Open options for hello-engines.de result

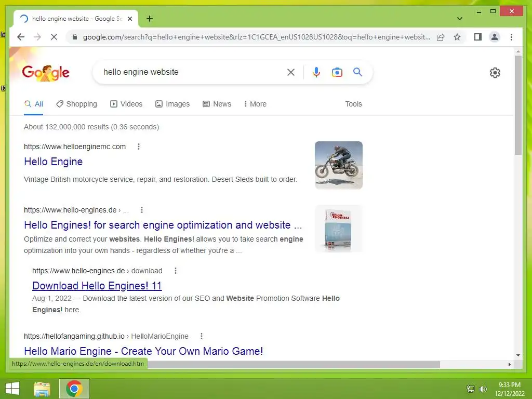[x=142, y=210]
